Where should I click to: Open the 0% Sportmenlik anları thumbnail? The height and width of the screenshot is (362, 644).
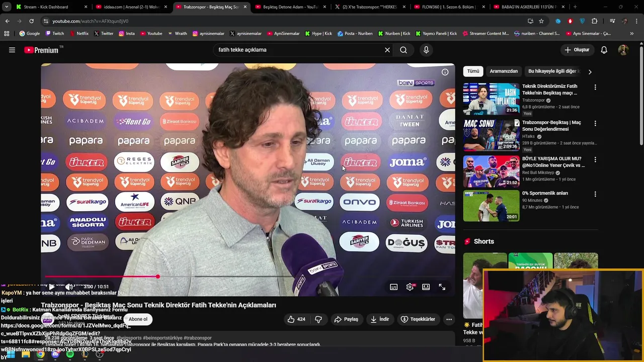click(x=491, y=206)
